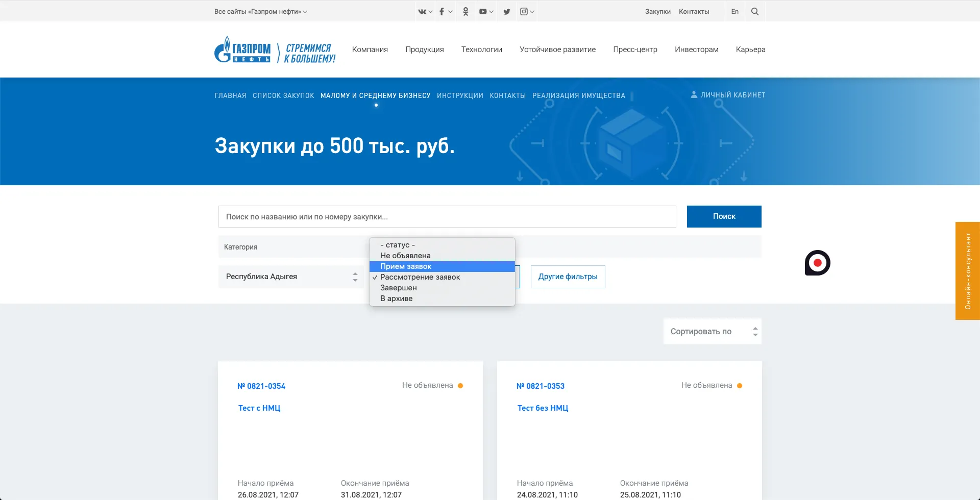Click the blue Поиск button
980x500 pixels.
[x=724, y=216]
